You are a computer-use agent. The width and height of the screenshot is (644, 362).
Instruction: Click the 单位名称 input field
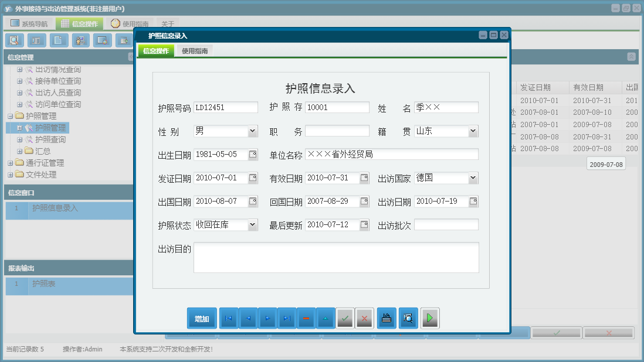coord(392,155)
